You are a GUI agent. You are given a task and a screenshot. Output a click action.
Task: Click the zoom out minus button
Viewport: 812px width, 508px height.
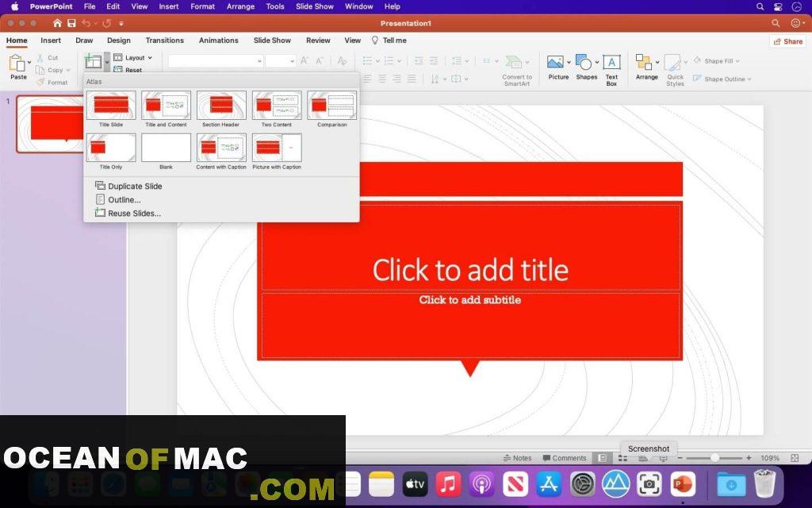(x=680, y=458)
